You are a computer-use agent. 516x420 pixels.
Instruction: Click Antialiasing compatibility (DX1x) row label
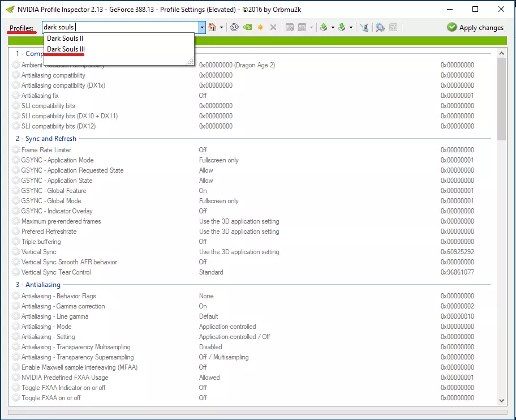[63, 85]
